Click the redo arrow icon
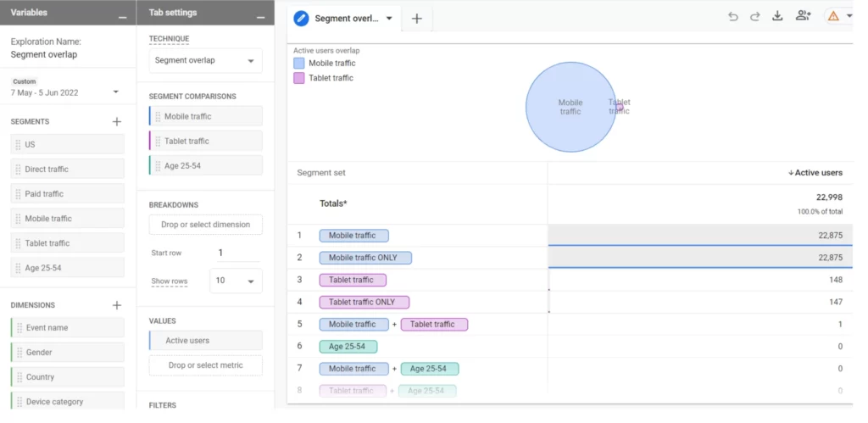The width and height of the screenshot is (868, 423). [754, 16]
